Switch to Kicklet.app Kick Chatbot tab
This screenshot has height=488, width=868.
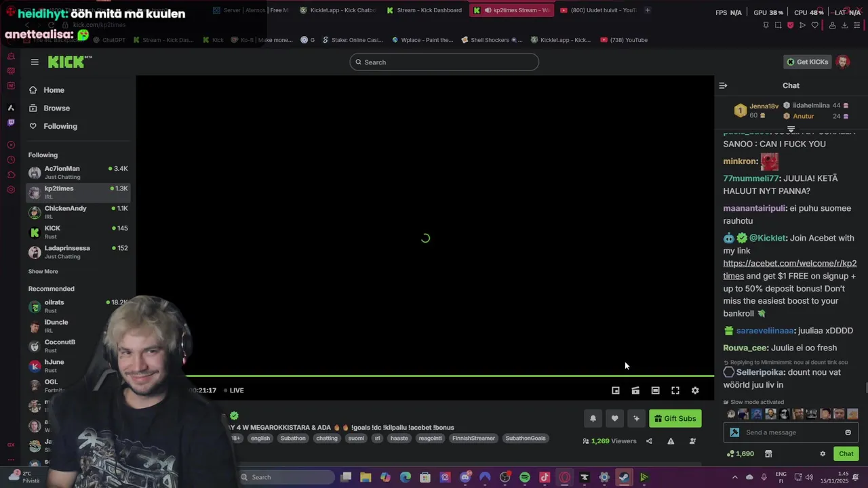pos(338,10)
